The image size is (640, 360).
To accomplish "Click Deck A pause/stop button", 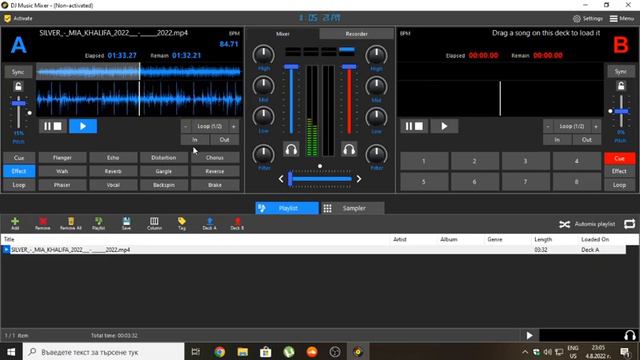I will pyautogui.click(x=53, y=127).
